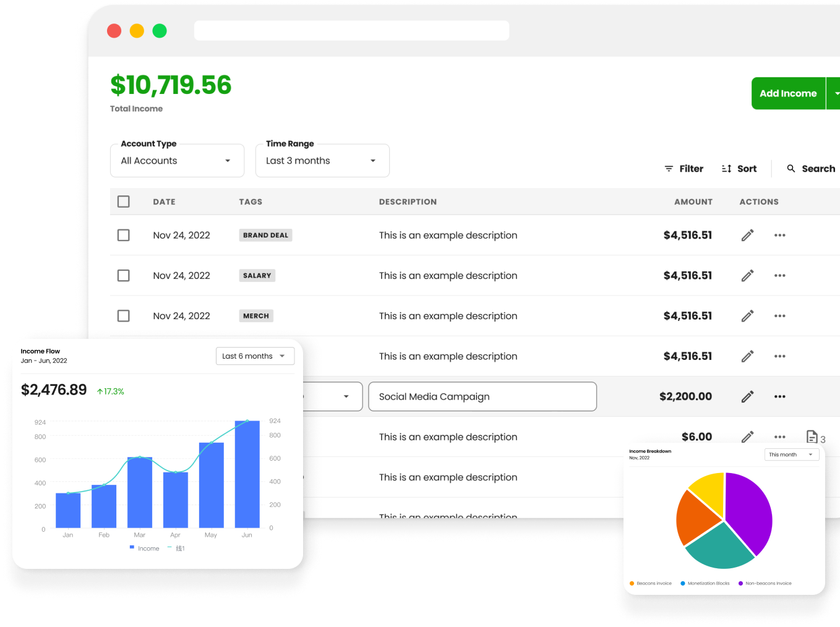Viewport: 840px width, 627px height.
Task: Click the Filter icon button
Action: pyautogui.click(x=669, y=169)
